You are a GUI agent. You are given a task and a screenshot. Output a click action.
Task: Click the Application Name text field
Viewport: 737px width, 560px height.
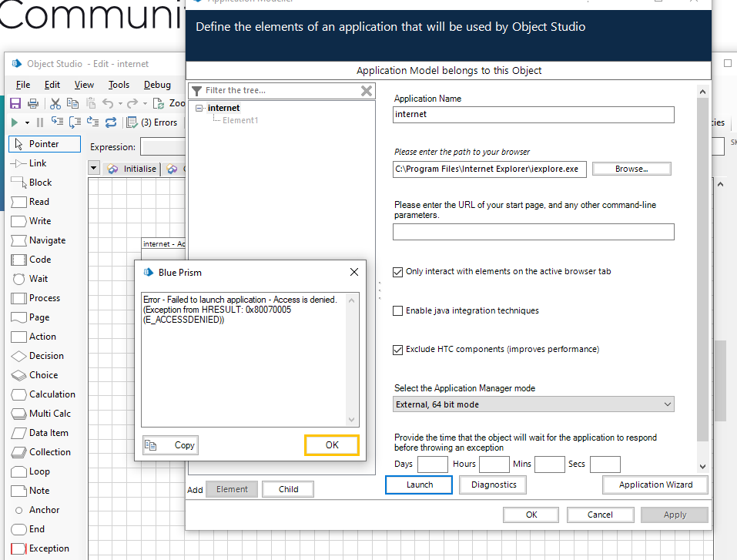tap(533, 115)
